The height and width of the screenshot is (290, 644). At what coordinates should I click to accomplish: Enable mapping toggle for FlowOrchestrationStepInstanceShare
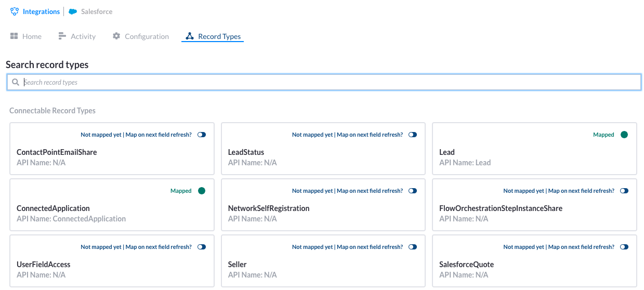click(x=624, y=191)
